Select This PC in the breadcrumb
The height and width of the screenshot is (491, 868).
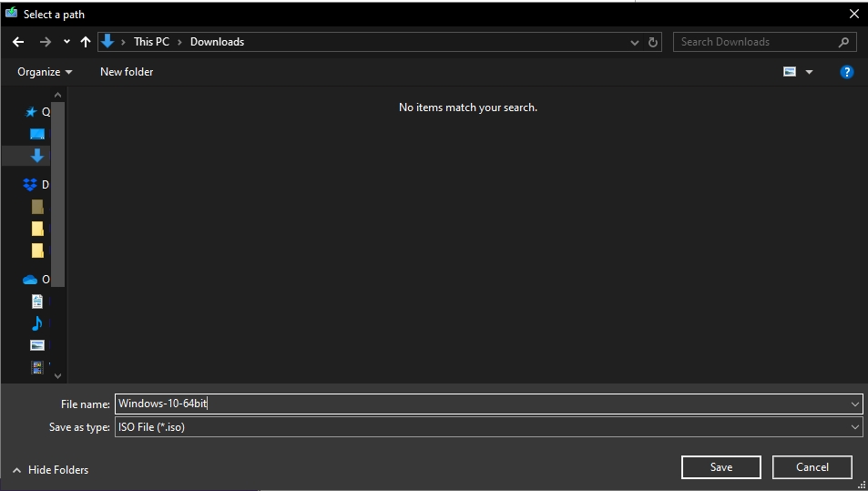151,42
